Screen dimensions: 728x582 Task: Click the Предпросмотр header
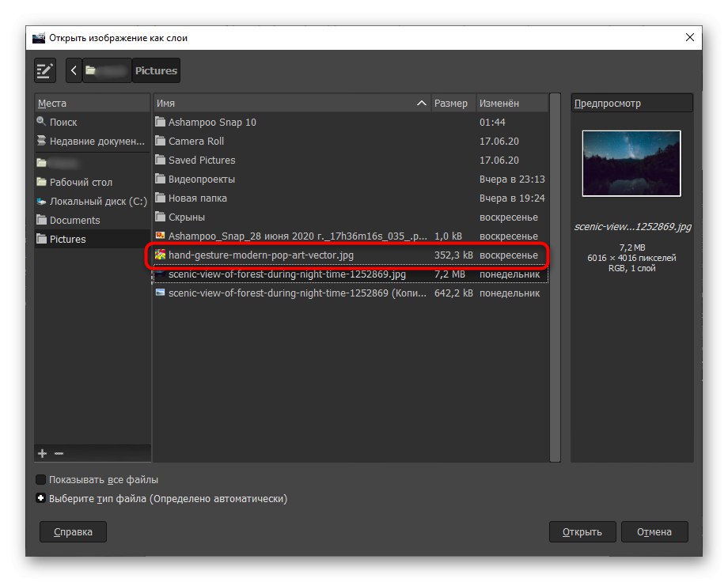[632, 103]
